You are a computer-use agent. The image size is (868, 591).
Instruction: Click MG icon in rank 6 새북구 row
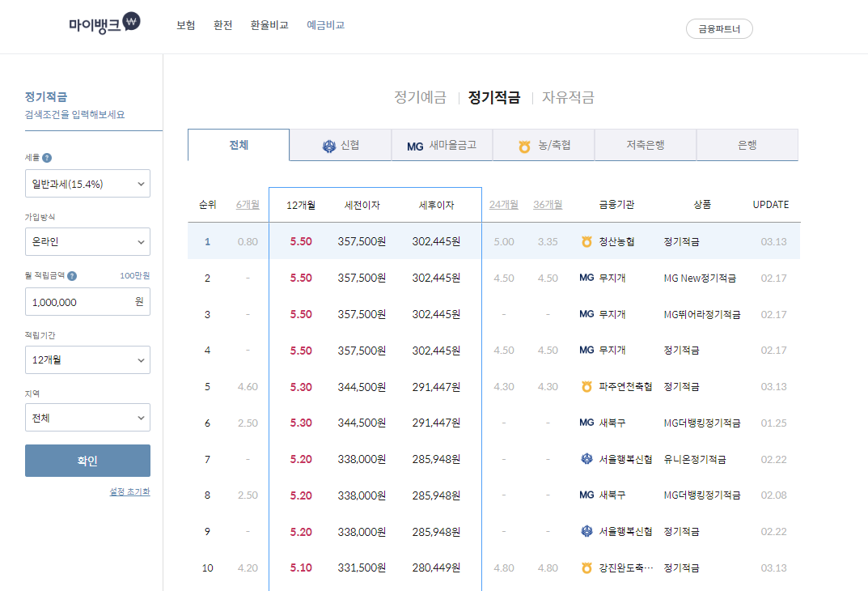586,423
